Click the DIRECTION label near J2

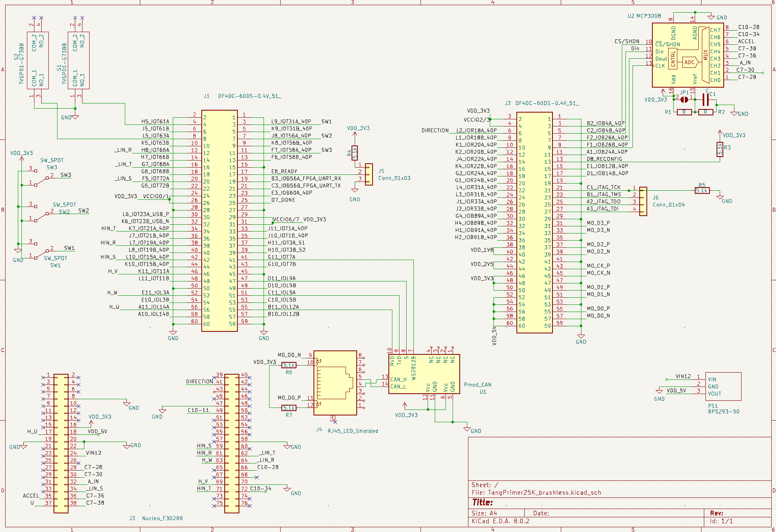tap(435, 130)
